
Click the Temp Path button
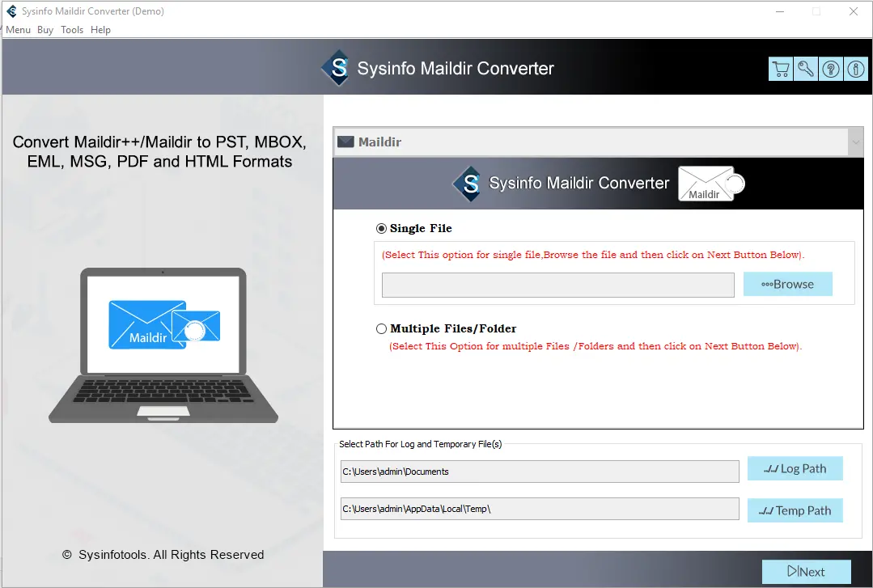pos(795,510)
